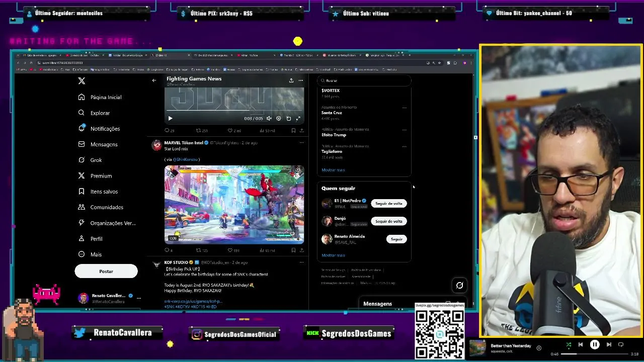Open Efeito Trump trend options
This screenshot has height=362, width=644.
(x=404, y=130)
